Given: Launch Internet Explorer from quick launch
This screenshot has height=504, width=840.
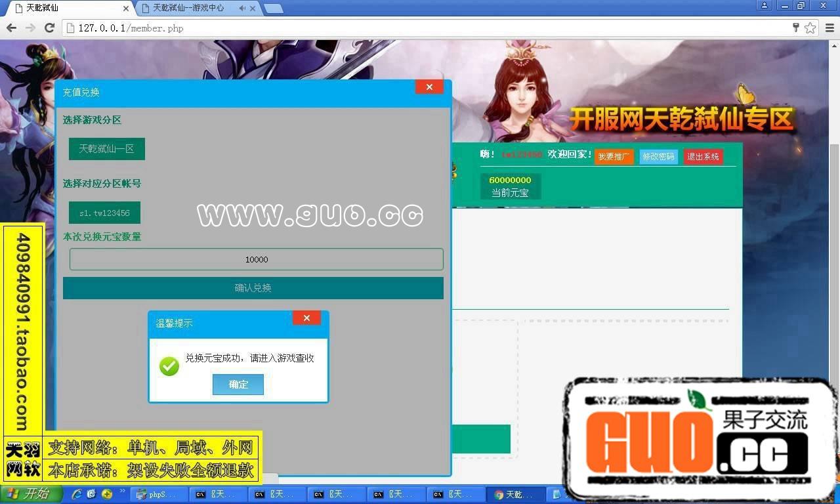Looking at the screenshot, I should 77,494.
